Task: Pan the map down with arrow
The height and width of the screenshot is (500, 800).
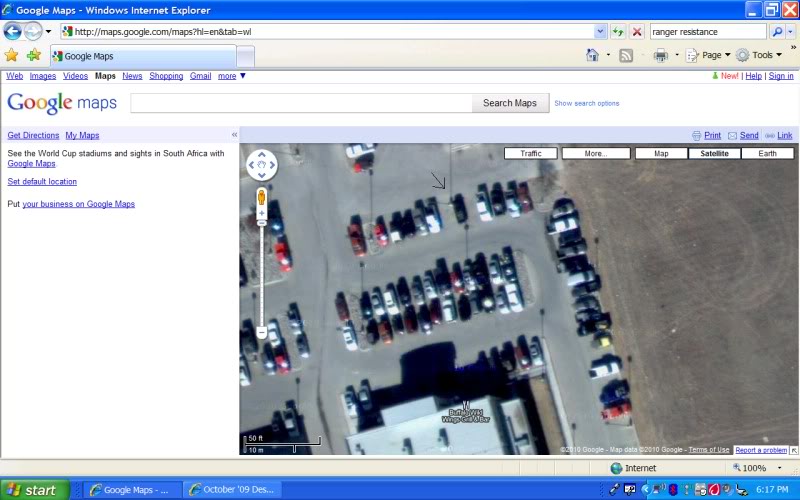Action: (x=262, y=176)
